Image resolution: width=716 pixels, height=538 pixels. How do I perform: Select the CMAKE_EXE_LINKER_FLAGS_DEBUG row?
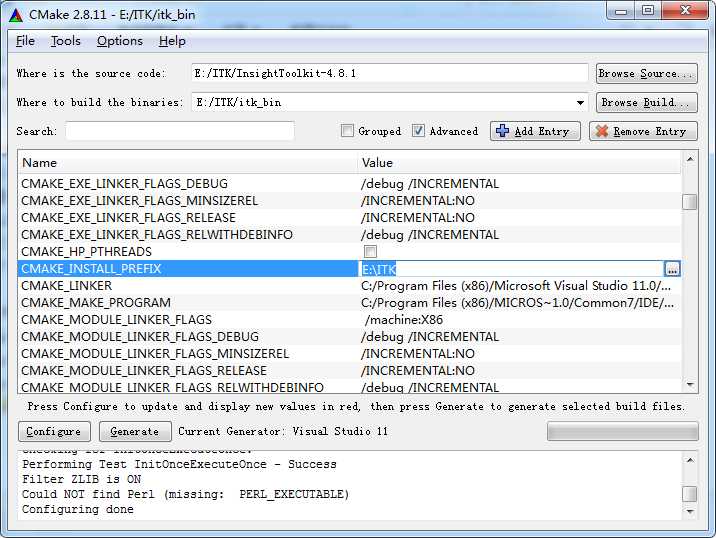coord(349,184)
